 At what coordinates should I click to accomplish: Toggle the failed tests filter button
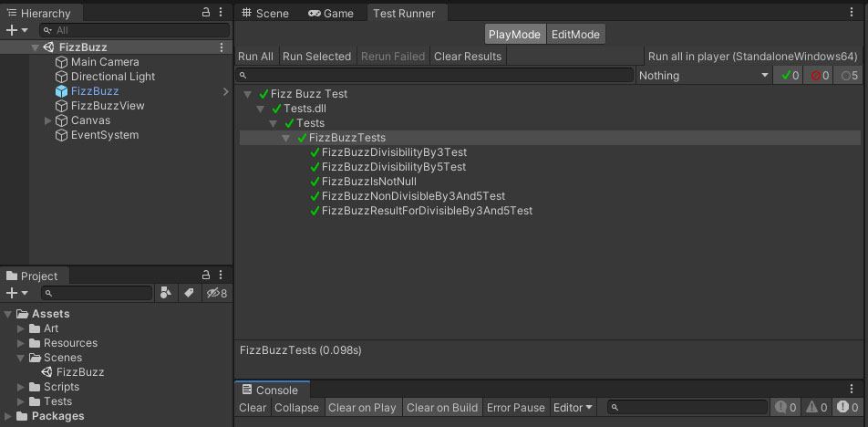[820, 76]
